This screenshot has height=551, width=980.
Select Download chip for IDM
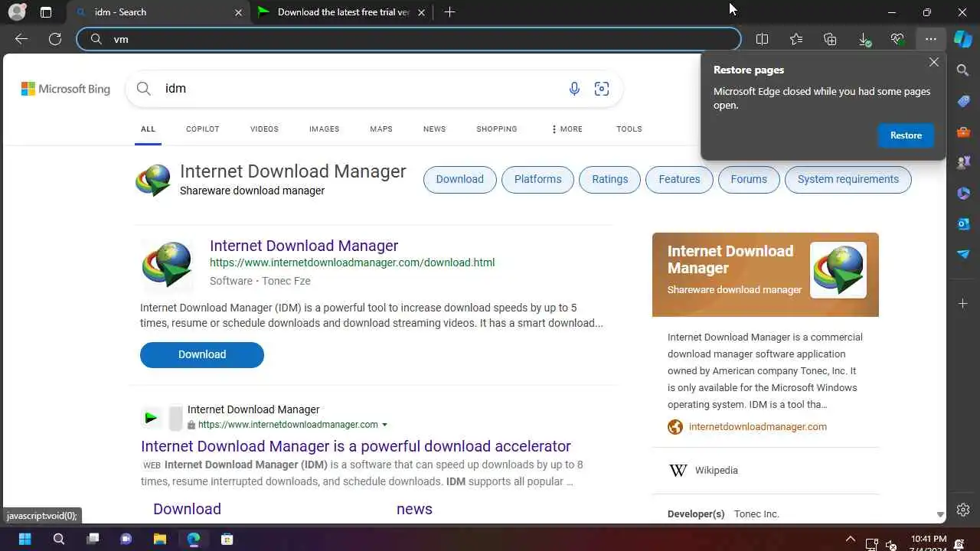pyautogui.click(x=460, y=179)
